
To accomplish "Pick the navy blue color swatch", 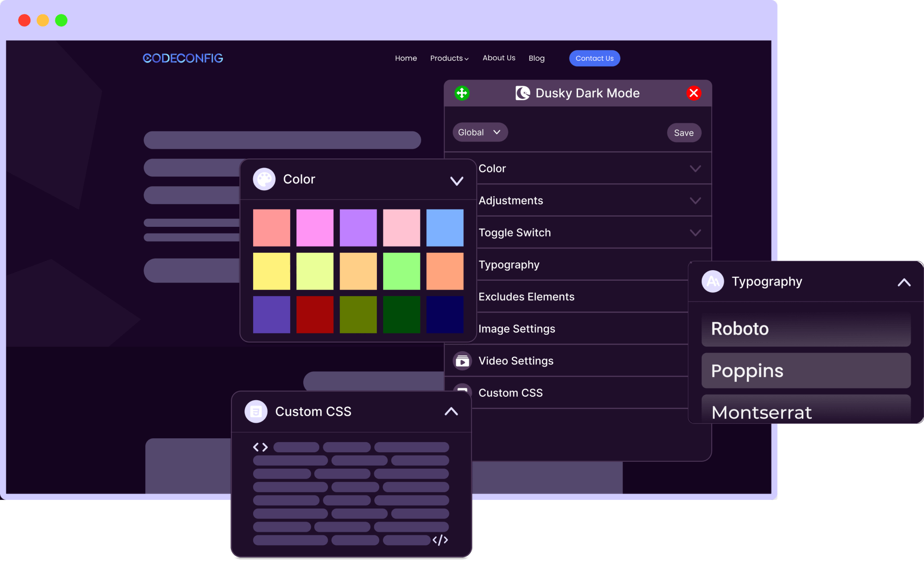I will pyautogui.click(x=445, y=314).
